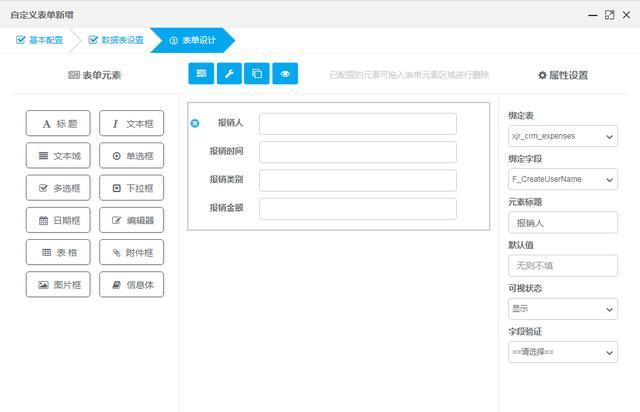Add a 附件框 attachment element

[x=131, y=252]
